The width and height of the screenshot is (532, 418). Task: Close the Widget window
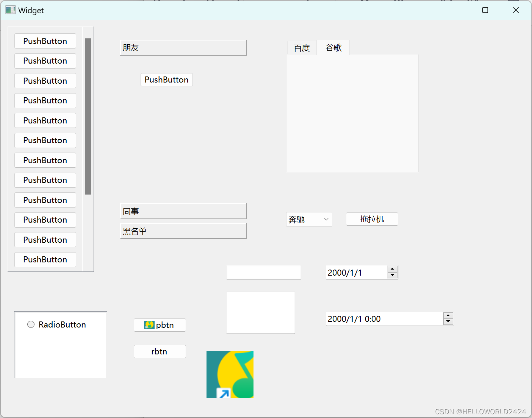tap(516, 10)
